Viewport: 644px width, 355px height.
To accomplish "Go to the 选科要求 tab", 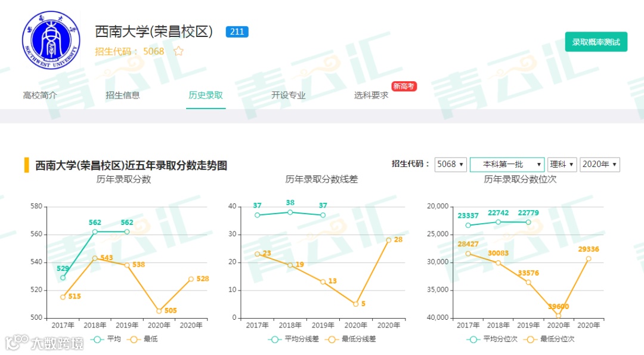I will point(371,95).
